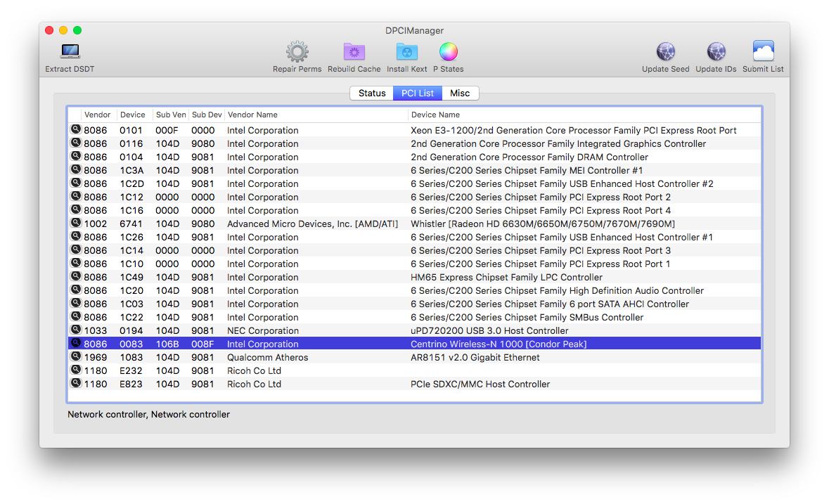The height and width of the screenshot is (504, 829).
Task: Click device ID 'E232' cell
Action: (131, 371)
